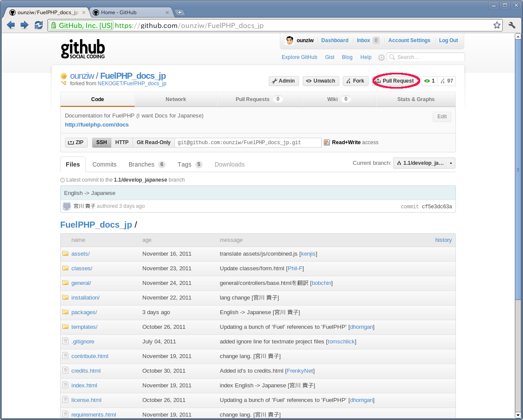The image size is (523, 420).
Task: Open the NEKOGET/FuelPHP_docs_jp upstream link
Action: tap(132, 84)
